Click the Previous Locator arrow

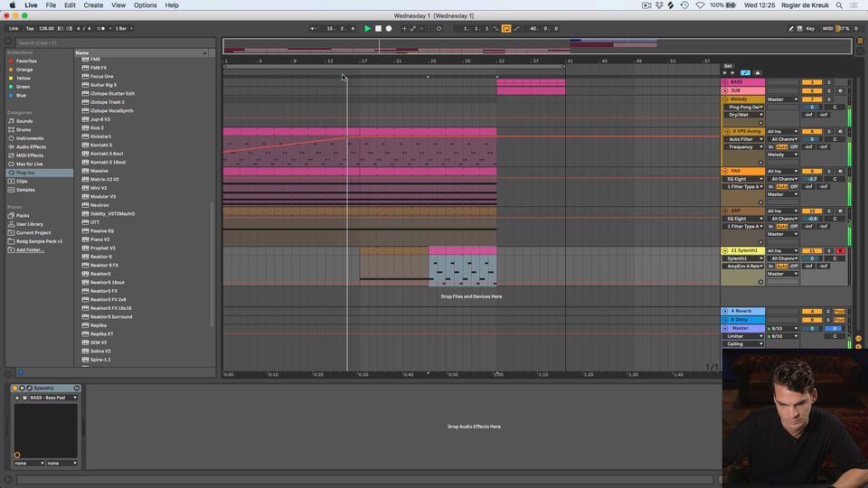click(x=724, y=72)
